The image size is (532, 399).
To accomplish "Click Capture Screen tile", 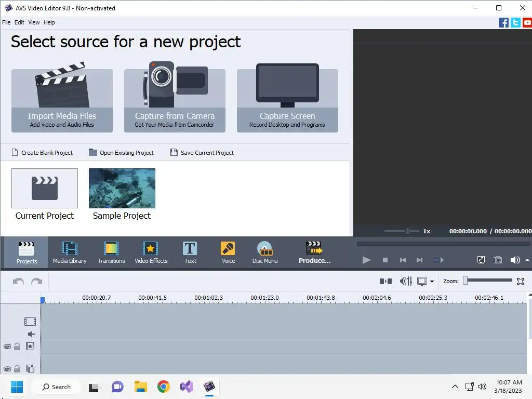I will (x=287, y=100).
